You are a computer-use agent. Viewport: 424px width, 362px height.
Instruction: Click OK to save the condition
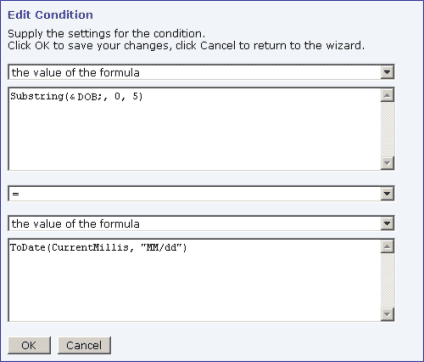[29, 345]
